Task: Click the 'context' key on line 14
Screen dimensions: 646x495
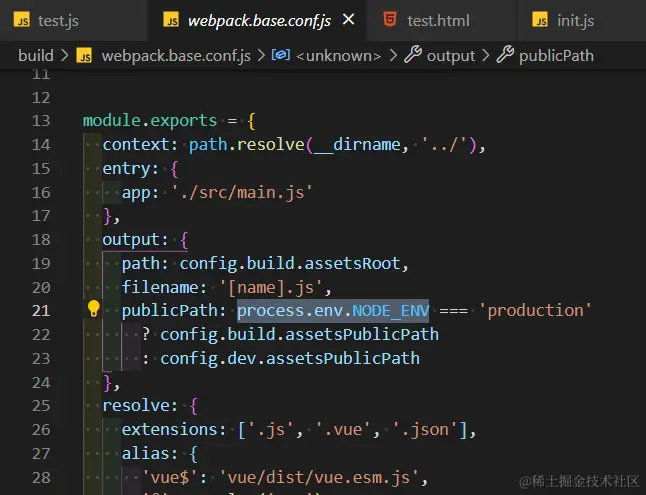Action: pos(136,145)
